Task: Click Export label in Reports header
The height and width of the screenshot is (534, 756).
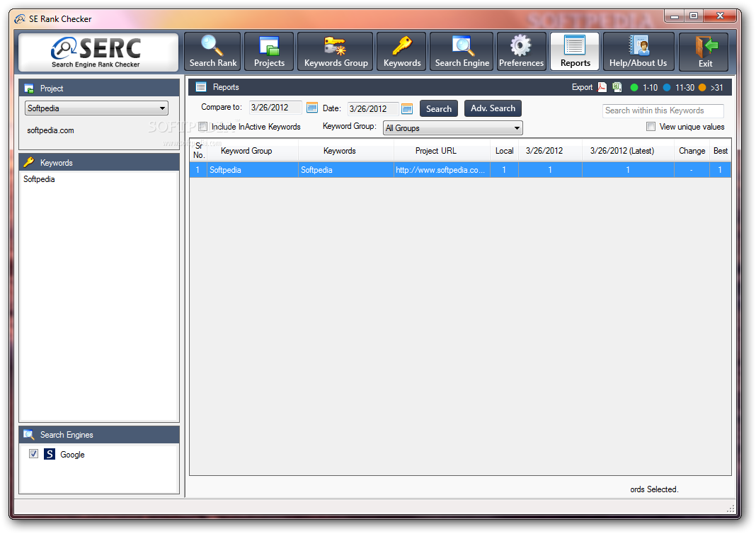Action: 582,87
